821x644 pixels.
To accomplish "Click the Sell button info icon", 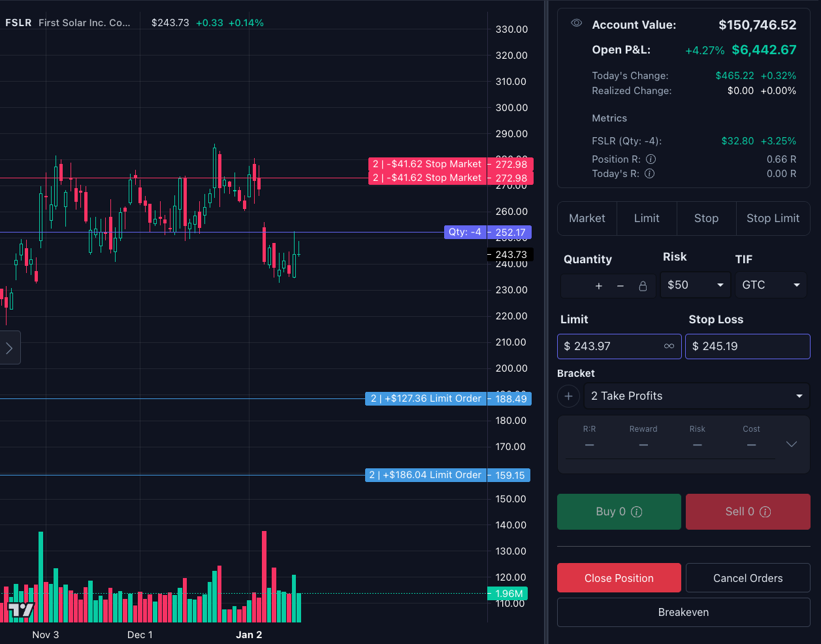I will point(765,512).
